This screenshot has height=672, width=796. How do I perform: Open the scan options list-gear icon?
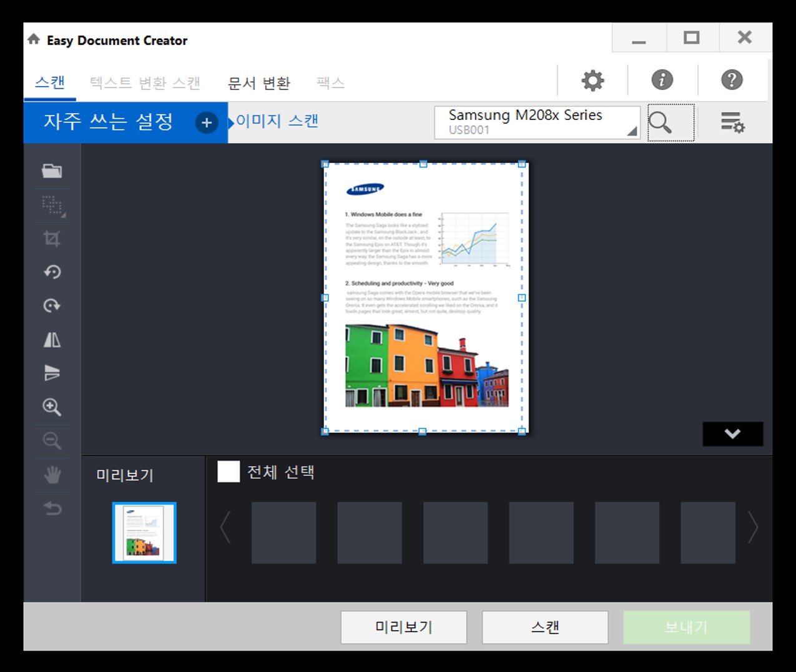point(733,122)
